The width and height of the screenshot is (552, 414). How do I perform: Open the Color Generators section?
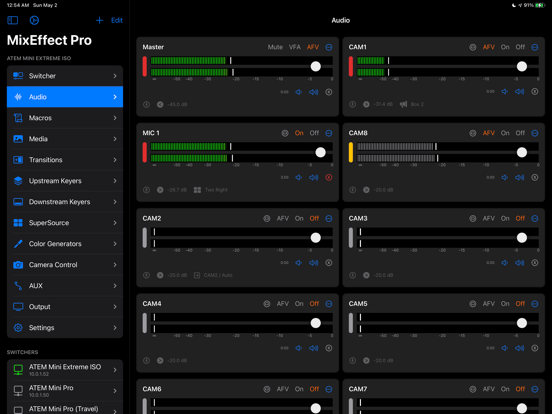tap(65, 244)
